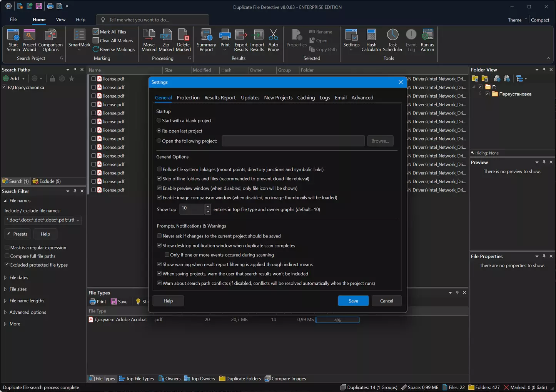Select the 'Start with a blank project' option
This screenshot has width=556, height=392.
(x=159, y=121)
